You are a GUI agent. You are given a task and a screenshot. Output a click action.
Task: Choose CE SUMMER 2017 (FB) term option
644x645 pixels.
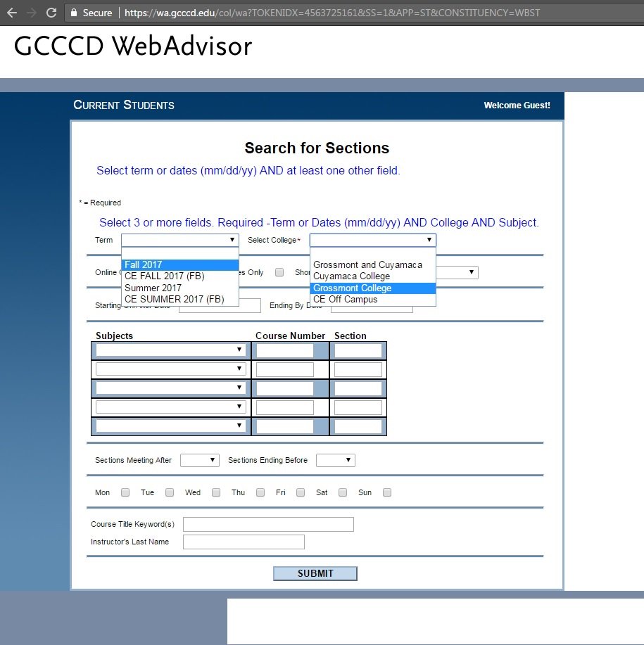(x=179, y=299)
